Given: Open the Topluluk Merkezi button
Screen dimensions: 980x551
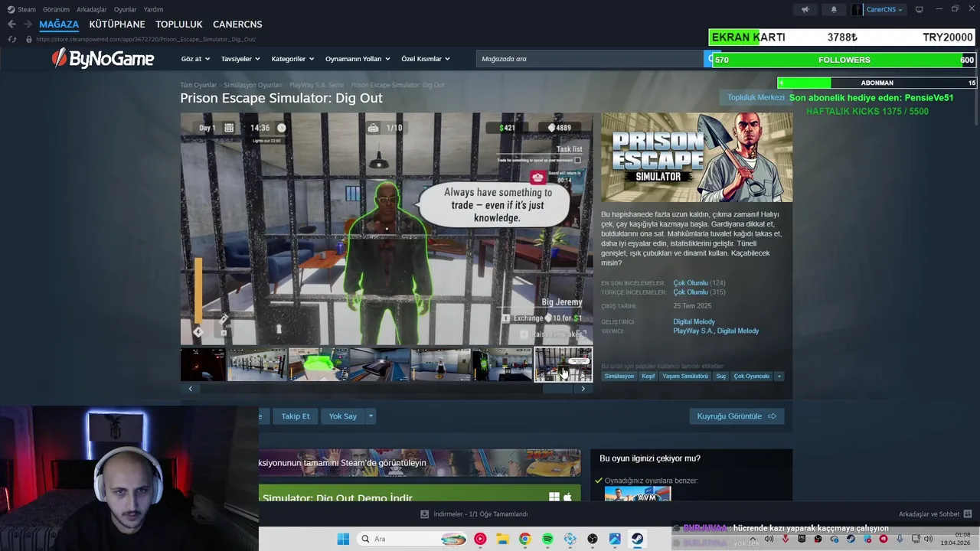Looking at the screenshot, I should 756,97.
